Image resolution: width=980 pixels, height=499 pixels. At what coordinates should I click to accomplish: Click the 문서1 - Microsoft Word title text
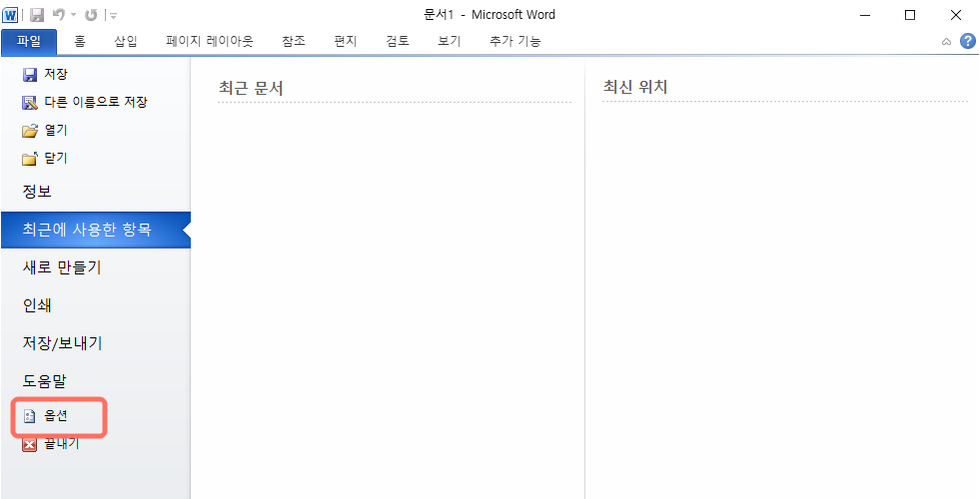(490, 15)
